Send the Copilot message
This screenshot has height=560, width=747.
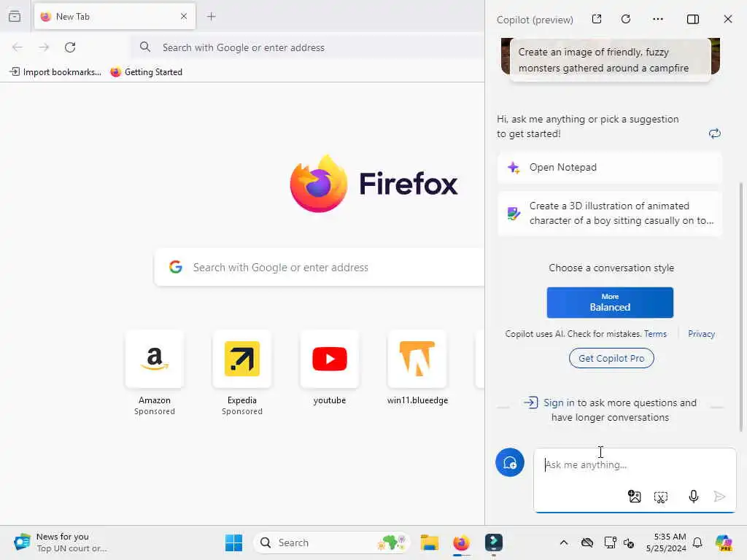coord(719,497)
